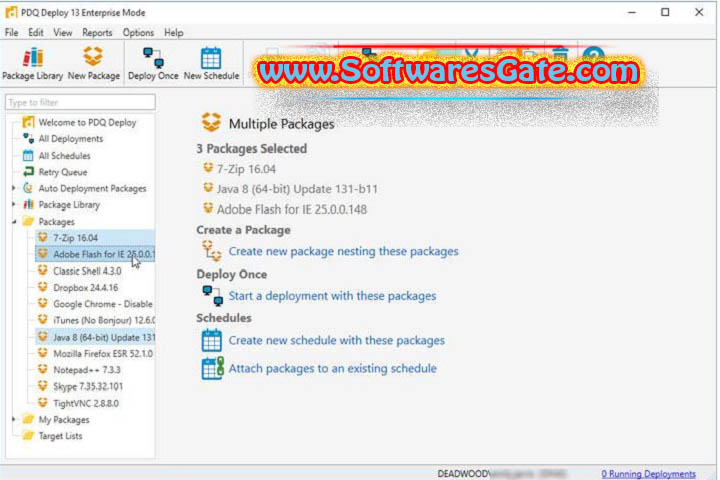The width and height of the screenshot is (720, 480).
Task: Click the 0 Running Deployments status link
Action: (x=648, y=474)
